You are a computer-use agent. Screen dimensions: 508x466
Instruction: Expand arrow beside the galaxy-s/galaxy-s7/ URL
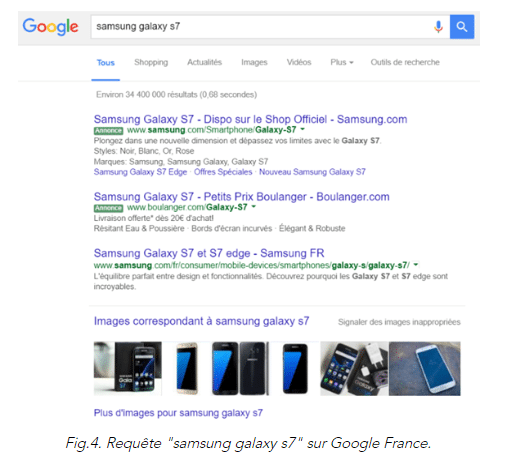[x=416, y=265]
